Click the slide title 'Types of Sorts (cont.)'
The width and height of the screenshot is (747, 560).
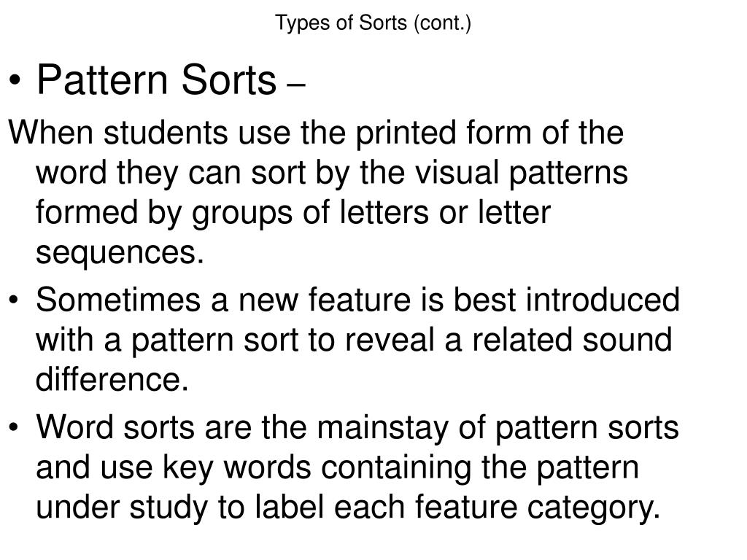click(373, 23)
